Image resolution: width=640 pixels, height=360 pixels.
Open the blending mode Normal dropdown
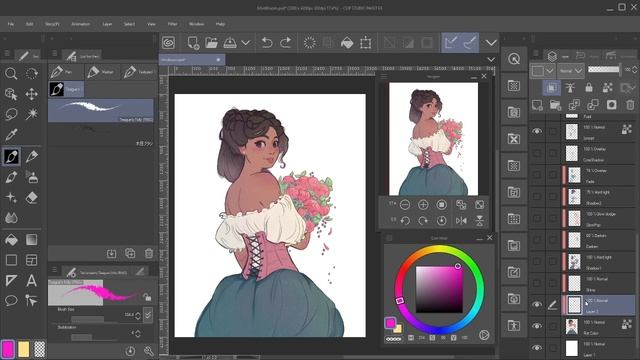click(x=571, y=71)
